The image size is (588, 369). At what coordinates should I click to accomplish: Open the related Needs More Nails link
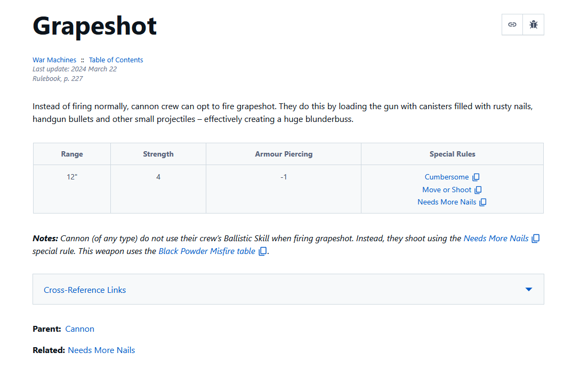coord(101,350)
